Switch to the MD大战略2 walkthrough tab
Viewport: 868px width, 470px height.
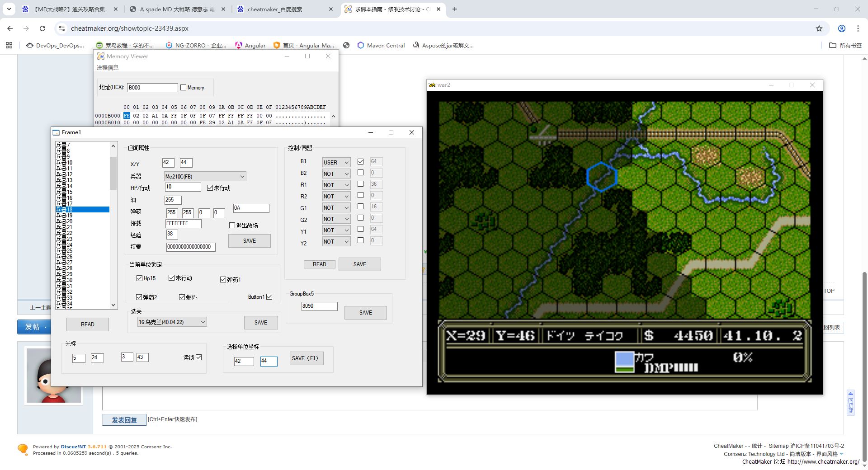(70, 9)
